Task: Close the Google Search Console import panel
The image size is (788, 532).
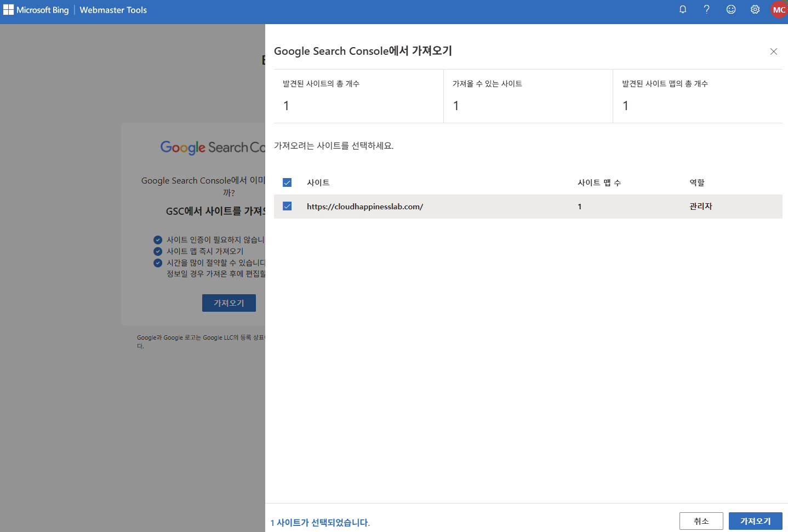Action: (774, 52)
